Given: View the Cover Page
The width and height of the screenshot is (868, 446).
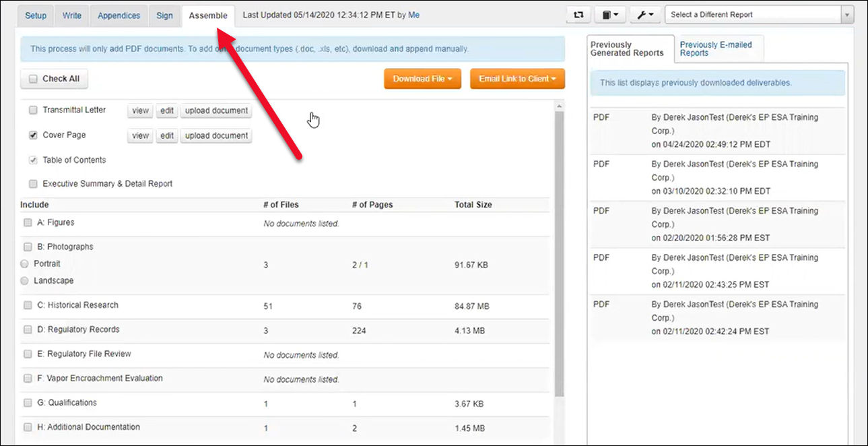Looking at the screenshot, I should (x=141, y=136).
